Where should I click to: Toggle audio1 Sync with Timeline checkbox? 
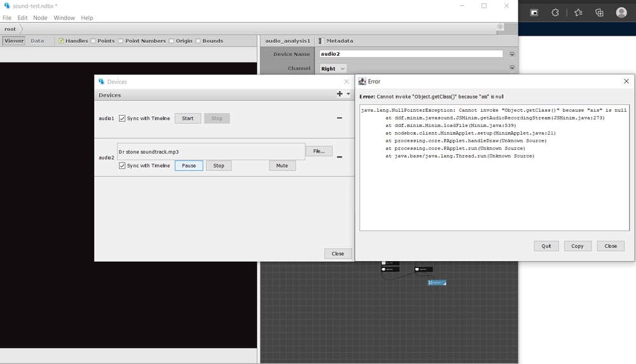point(122,118)
